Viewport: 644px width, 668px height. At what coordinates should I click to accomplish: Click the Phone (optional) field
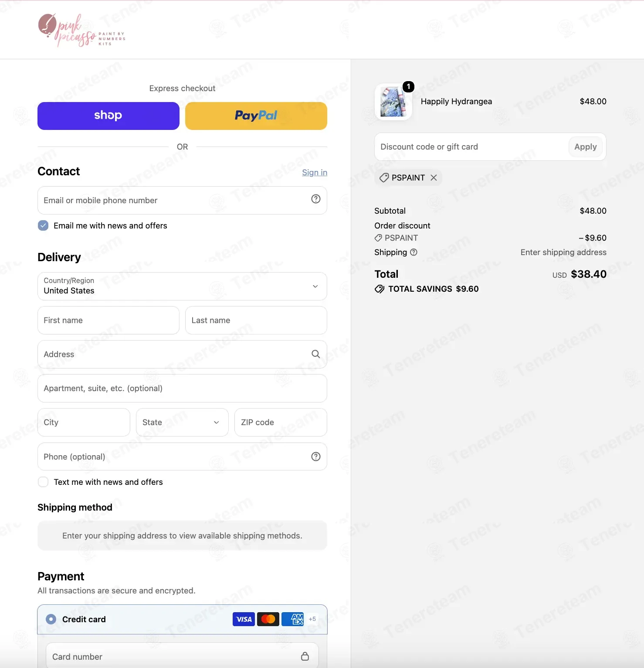182,457
